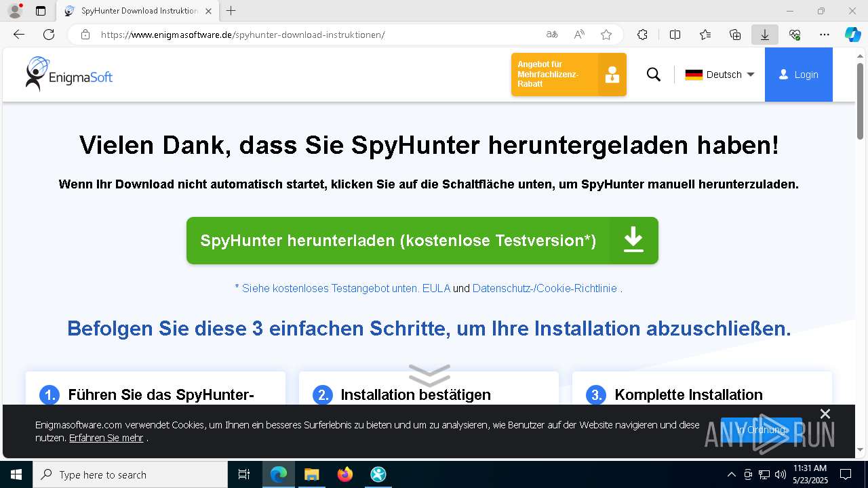
Task: Click the Komplette Installation heading
Action: (x=688, y=394)
